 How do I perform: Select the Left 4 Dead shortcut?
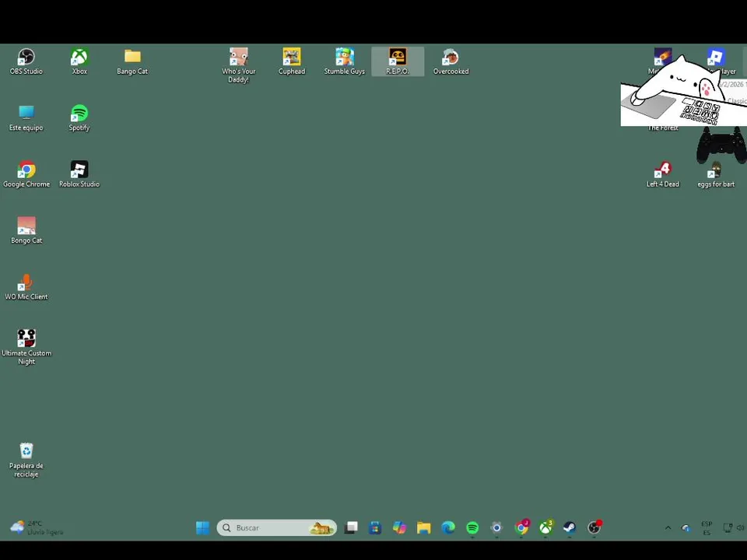(663, 174)
